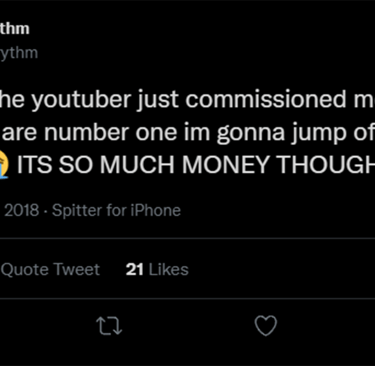Open the Spitter for iPhone source link
Image resolution: width=375 pixels, height=366 pixels.
pos(116,210)
